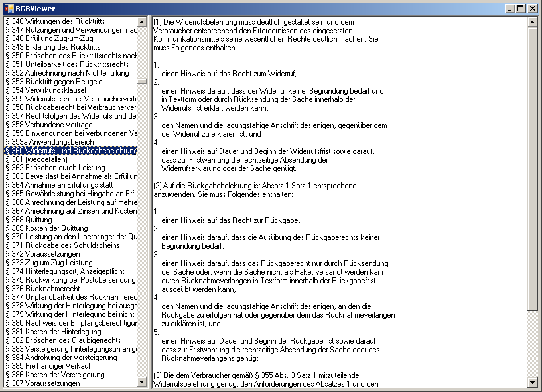Select § 366 Anrechnung der Leistung entry

(x=70, y=202)
